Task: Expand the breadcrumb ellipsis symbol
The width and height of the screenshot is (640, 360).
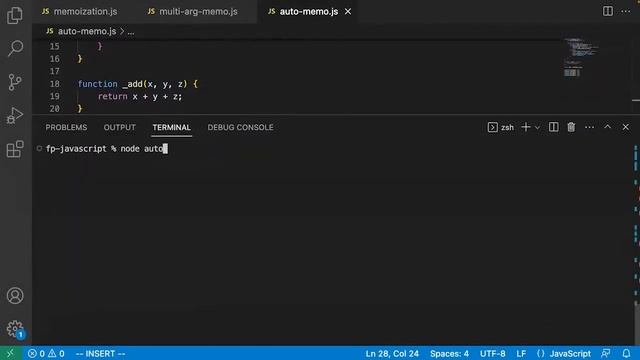Action: [131, 31]
